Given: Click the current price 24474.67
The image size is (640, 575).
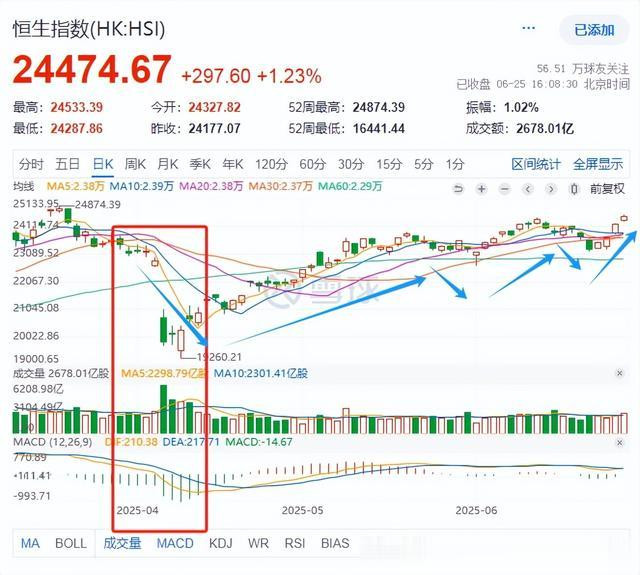Looking at the screenshot, I should click(92, 69).
